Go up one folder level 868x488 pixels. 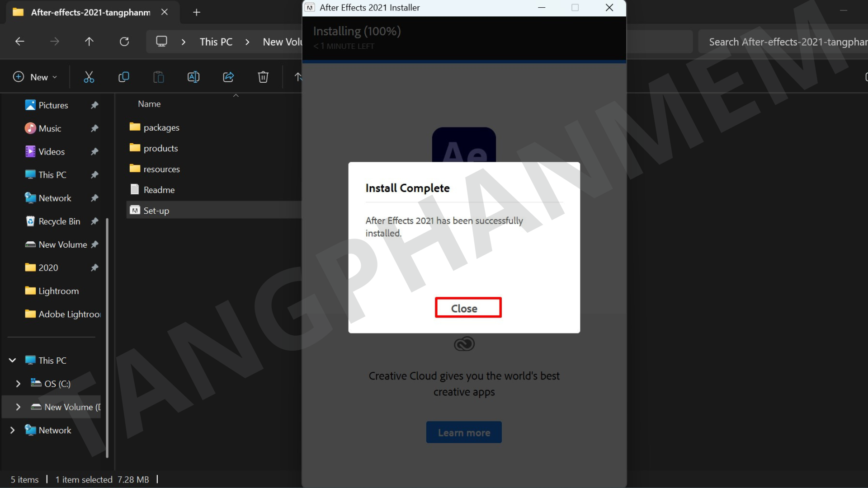pos(89,42)
